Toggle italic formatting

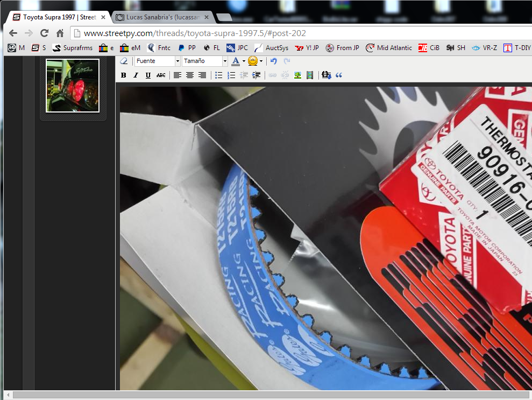pyautogui.click(x=136, y=75)
